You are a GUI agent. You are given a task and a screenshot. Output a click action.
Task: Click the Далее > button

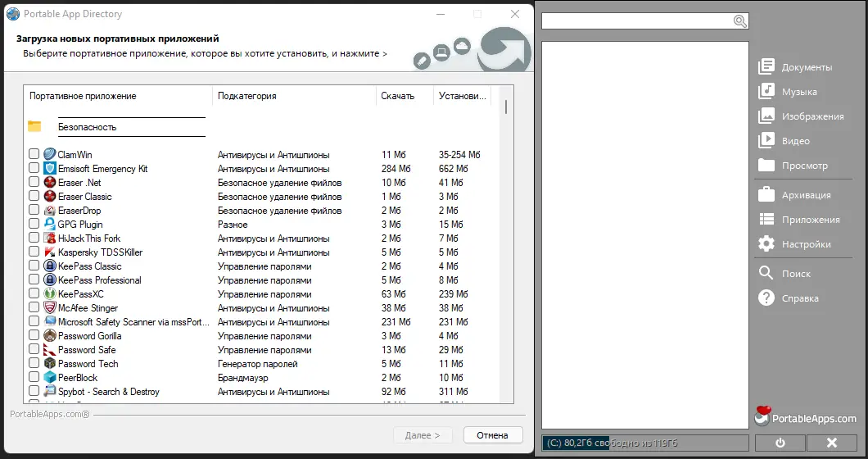click(x=423, y=435)
